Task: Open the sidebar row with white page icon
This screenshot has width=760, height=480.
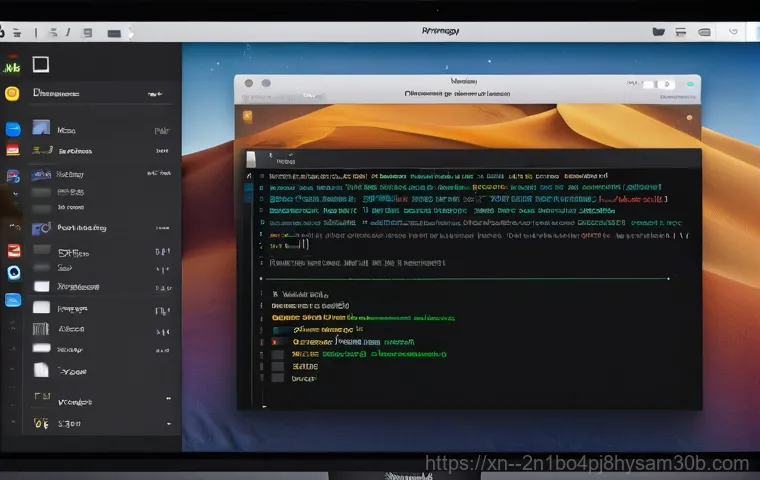Action: 101,371
